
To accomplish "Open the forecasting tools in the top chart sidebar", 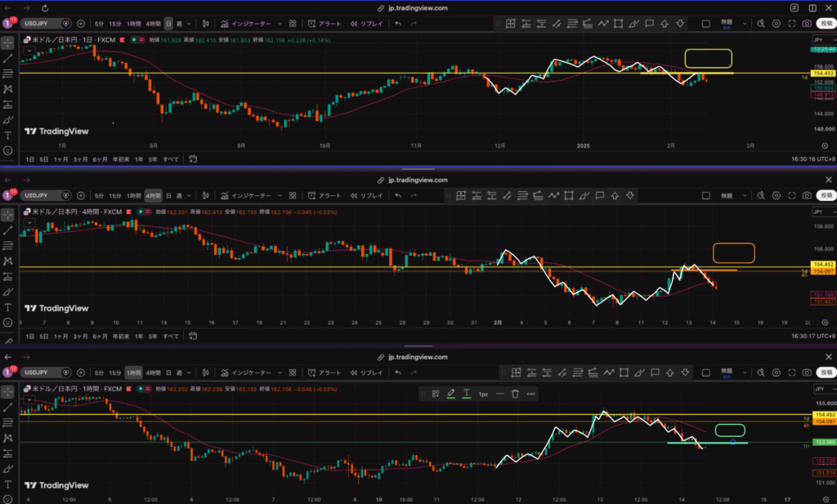I will coord(8,105).
